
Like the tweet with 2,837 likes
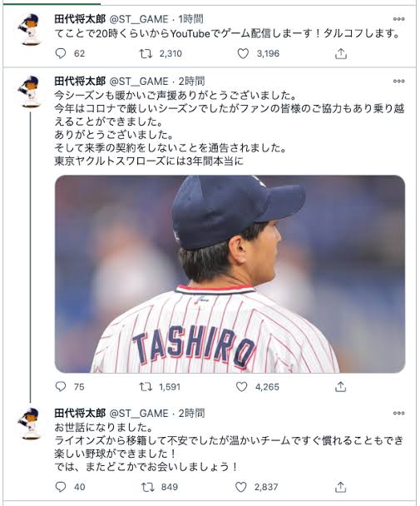coord(241,487)
